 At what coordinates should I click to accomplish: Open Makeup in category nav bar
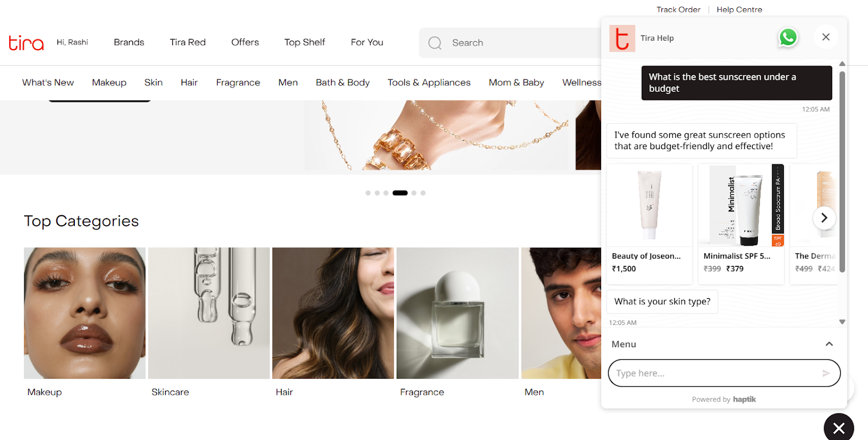(109, 82)
